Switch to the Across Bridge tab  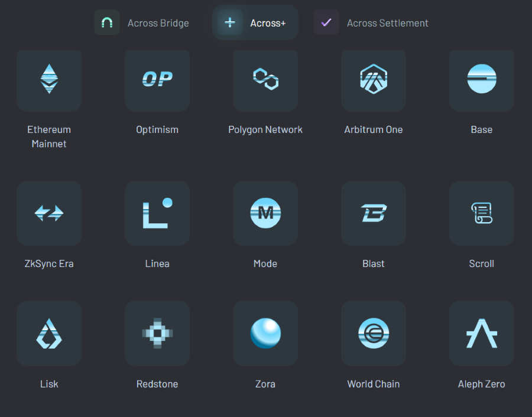point(142,22)
